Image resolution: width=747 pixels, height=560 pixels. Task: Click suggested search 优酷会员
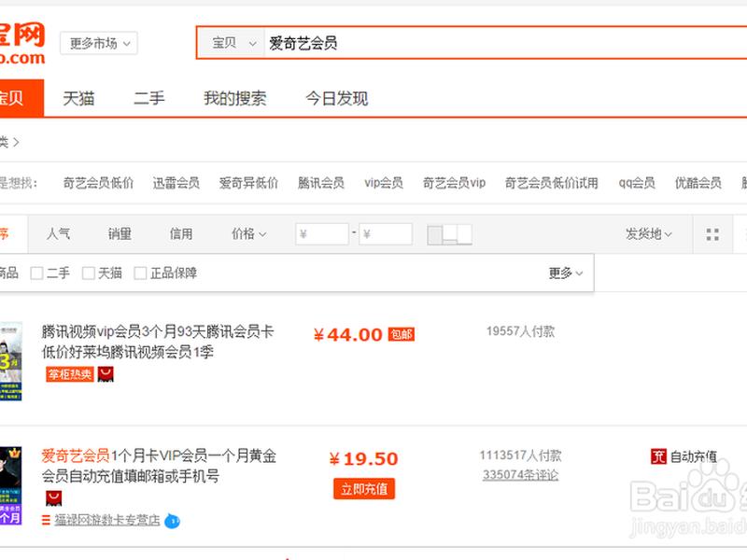coord(698,183)
